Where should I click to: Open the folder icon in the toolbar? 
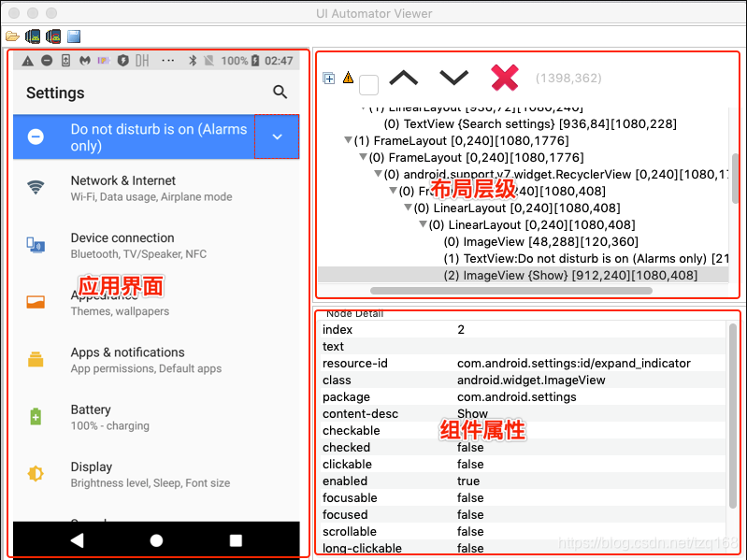[12, 36]
